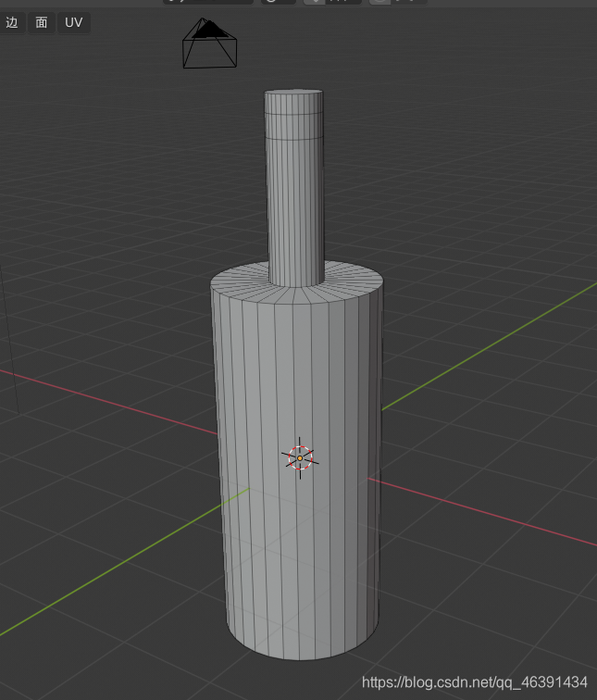
Task: Select the camera object in the viewport
Action: 210,44
